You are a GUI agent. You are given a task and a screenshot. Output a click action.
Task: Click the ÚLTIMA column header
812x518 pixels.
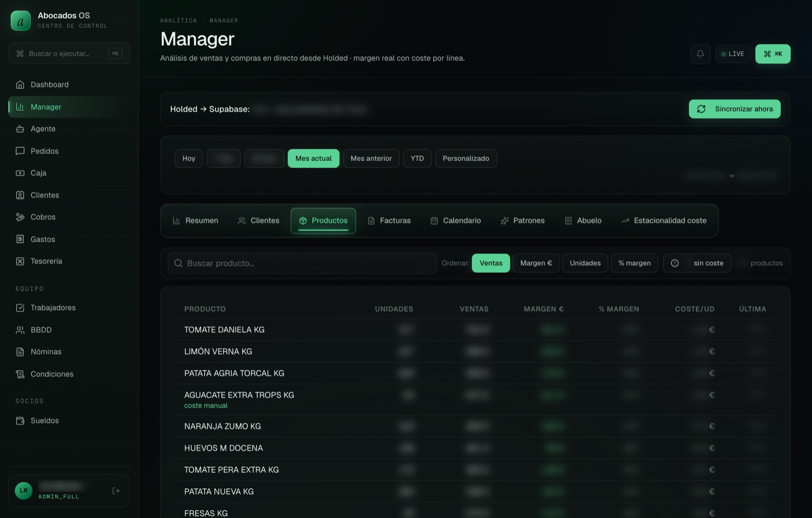(752, 309)
